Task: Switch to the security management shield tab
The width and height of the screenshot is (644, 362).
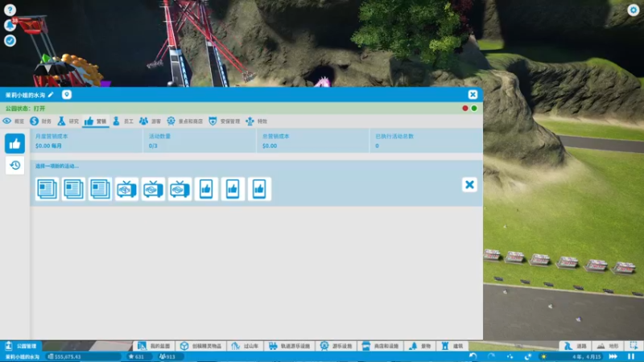Action: (x=225, y=121)
